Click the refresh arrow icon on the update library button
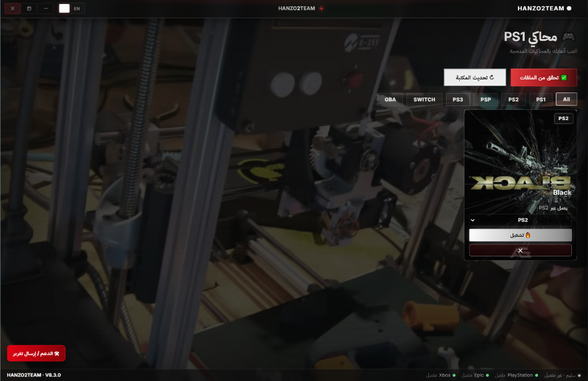The width and height of the screenshot is (588, 381). [x=491, y=77]
